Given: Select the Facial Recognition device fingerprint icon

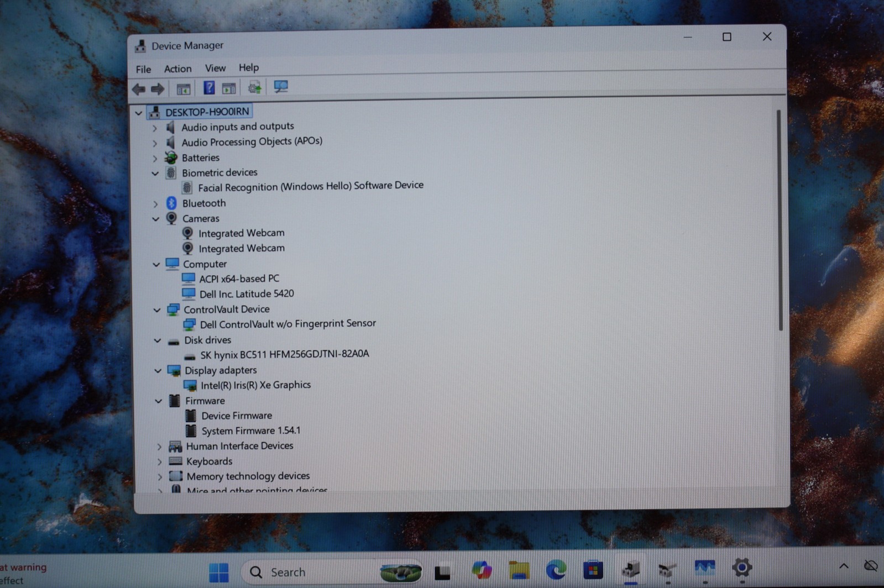Looking at the screenshot, I should 187,188.
